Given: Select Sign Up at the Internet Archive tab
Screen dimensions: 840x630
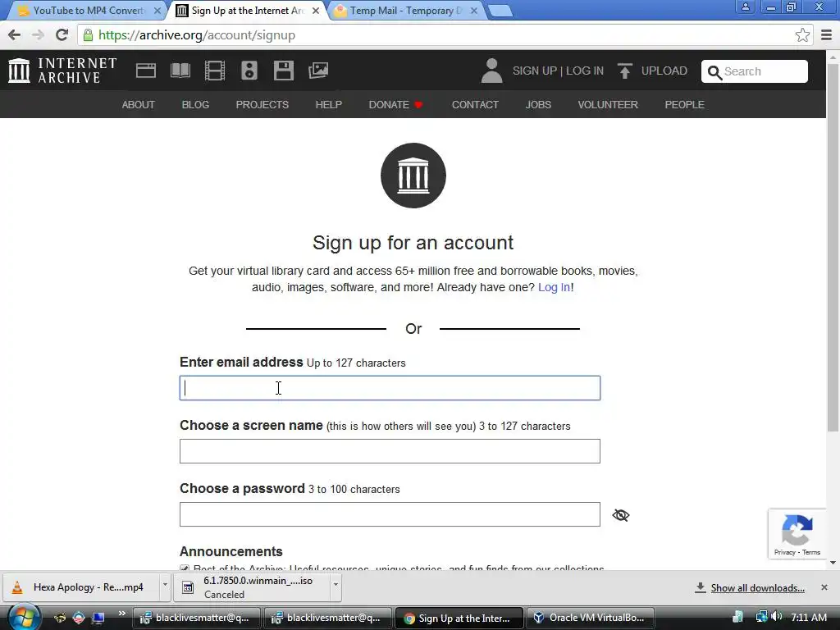Looking at the screenshot, I should pos(248,11).
